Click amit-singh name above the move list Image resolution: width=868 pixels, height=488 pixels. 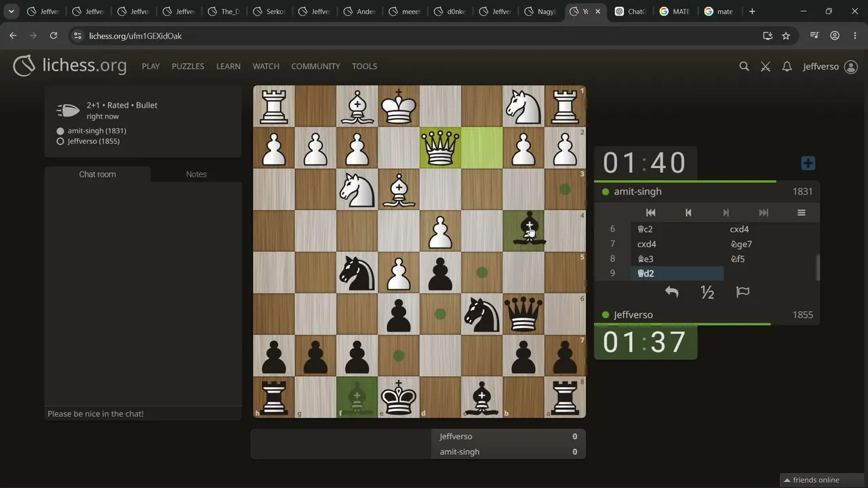(637, 192)
